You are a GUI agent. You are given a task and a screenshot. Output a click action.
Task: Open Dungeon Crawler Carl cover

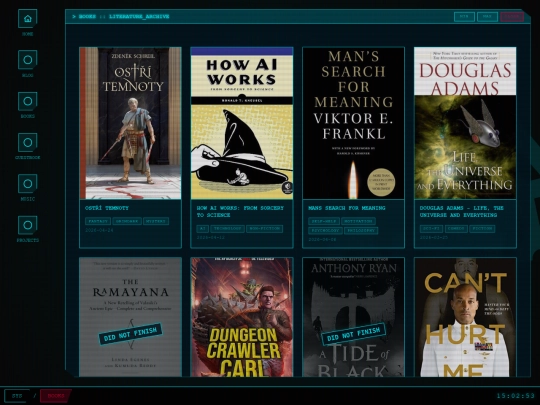(242, 317)
